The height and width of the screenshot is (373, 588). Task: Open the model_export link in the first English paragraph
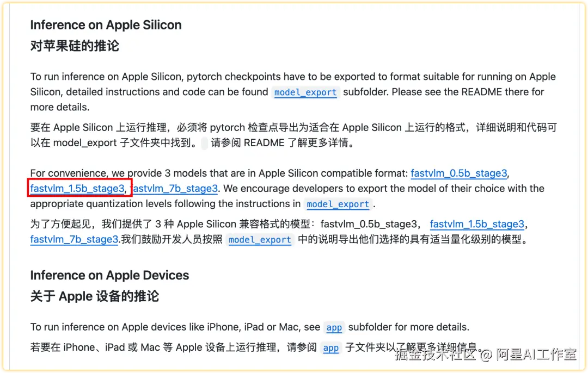click(x=305, y=92)
